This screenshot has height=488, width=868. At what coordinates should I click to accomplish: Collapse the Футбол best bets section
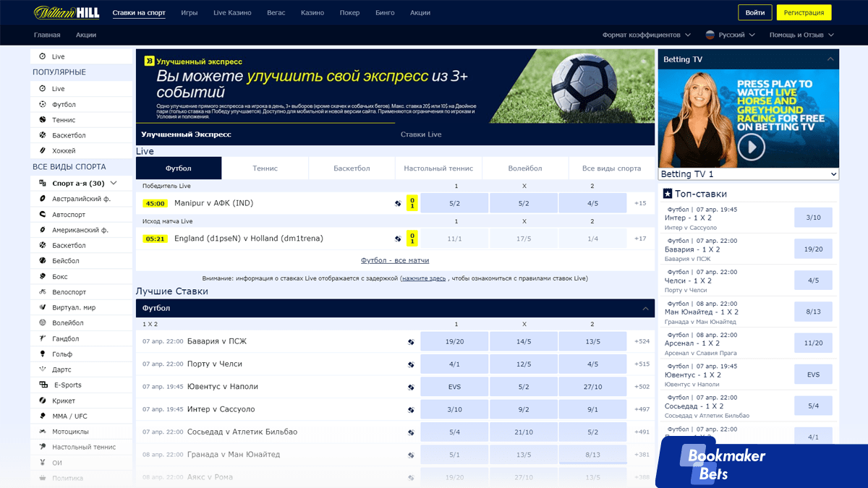(x=646, y=309)
